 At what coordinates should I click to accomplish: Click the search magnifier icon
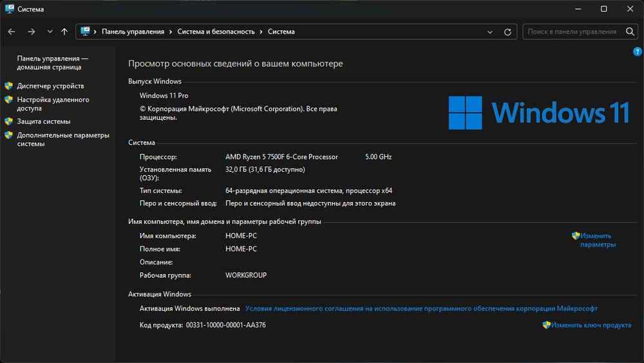point(630,32)
